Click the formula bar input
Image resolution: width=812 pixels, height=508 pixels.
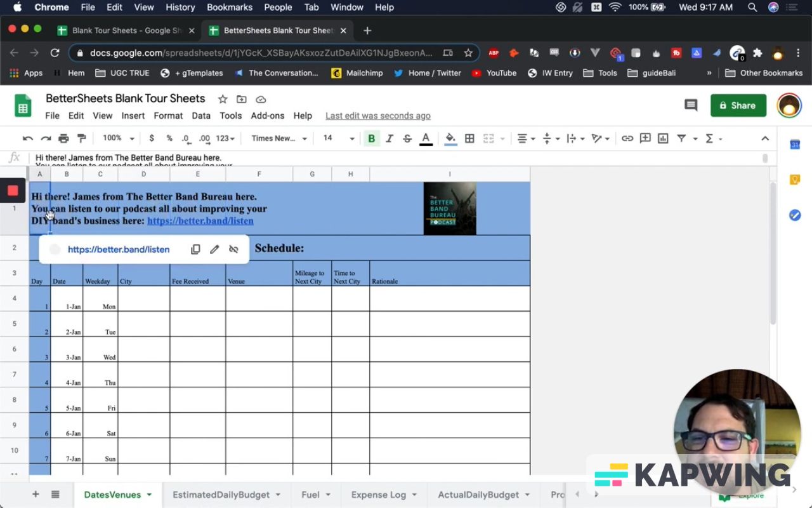coord(396,158)
